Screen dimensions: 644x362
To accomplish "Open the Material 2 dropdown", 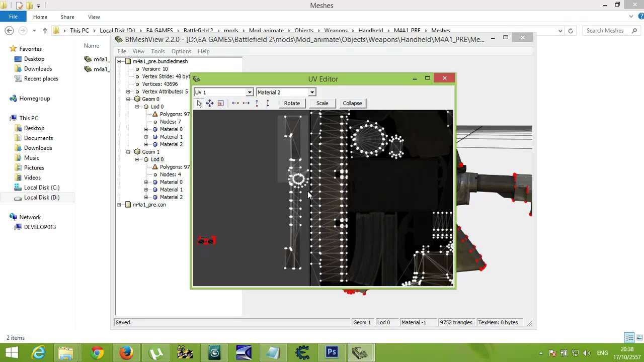I will [x=312, y=93].
